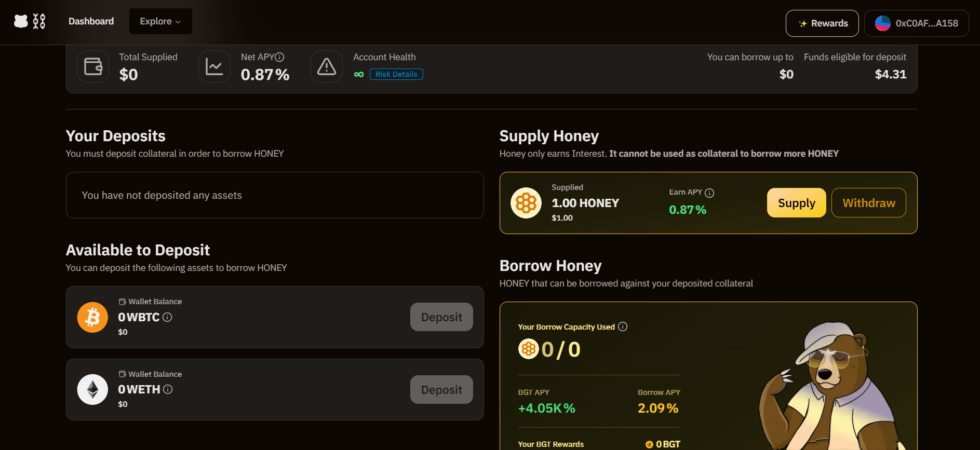Open wallet menu 0xC0AF...A158
This screenshot has width=980, height=450.
(916, 23)
